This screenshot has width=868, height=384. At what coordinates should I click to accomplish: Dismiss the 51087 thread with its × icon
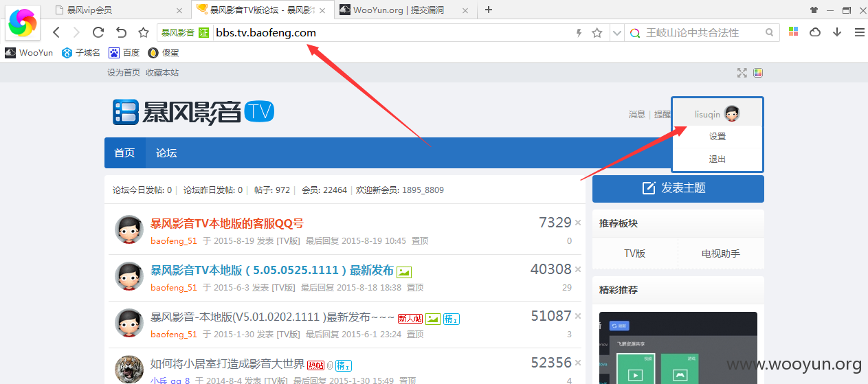tap(578, 316)
